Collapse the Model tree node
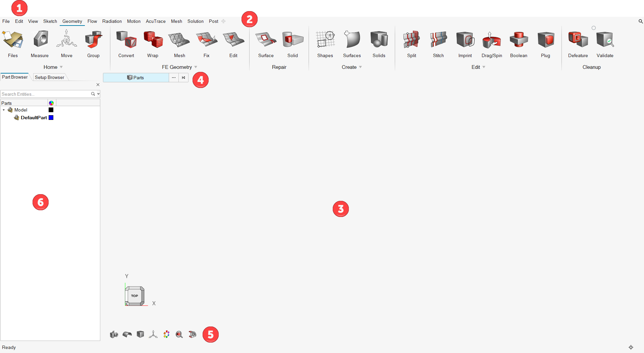 tap(4, 110)
